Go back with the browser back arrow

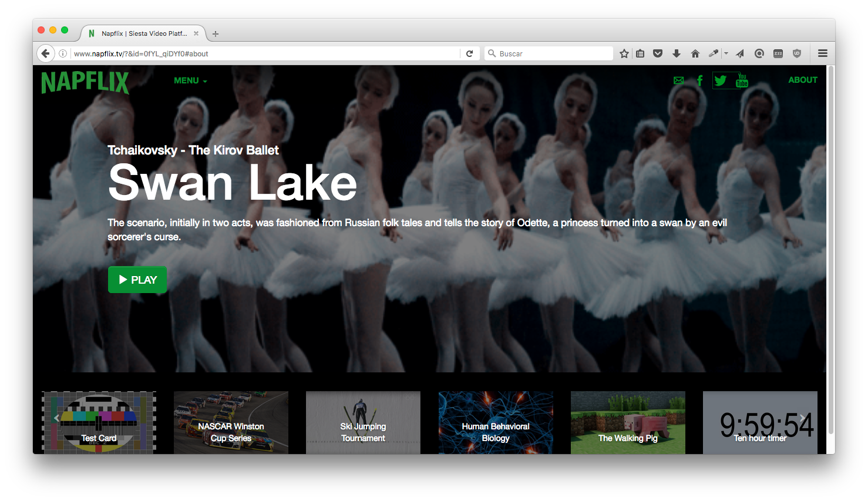point(46,53)
